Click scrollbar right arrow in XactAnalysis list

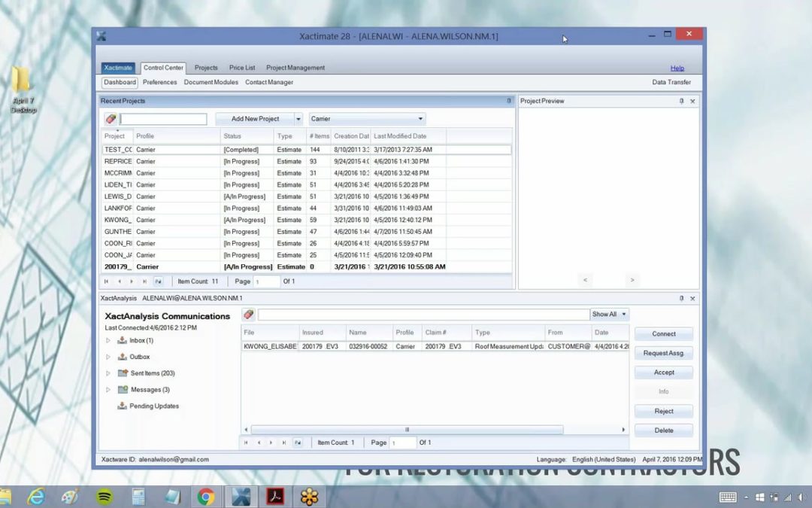pos(623,430)
